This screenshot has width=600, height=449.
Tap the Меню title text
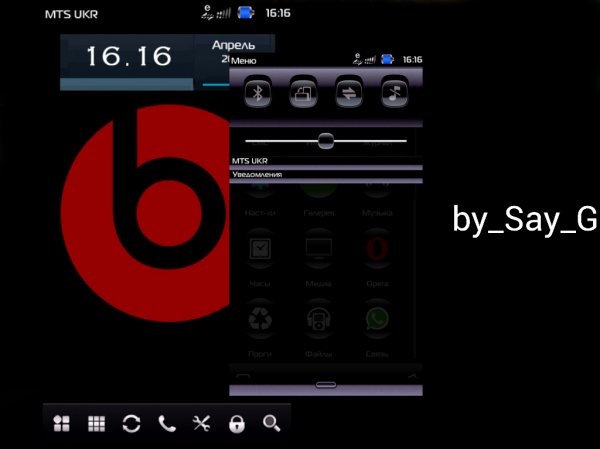pos(244,60)
